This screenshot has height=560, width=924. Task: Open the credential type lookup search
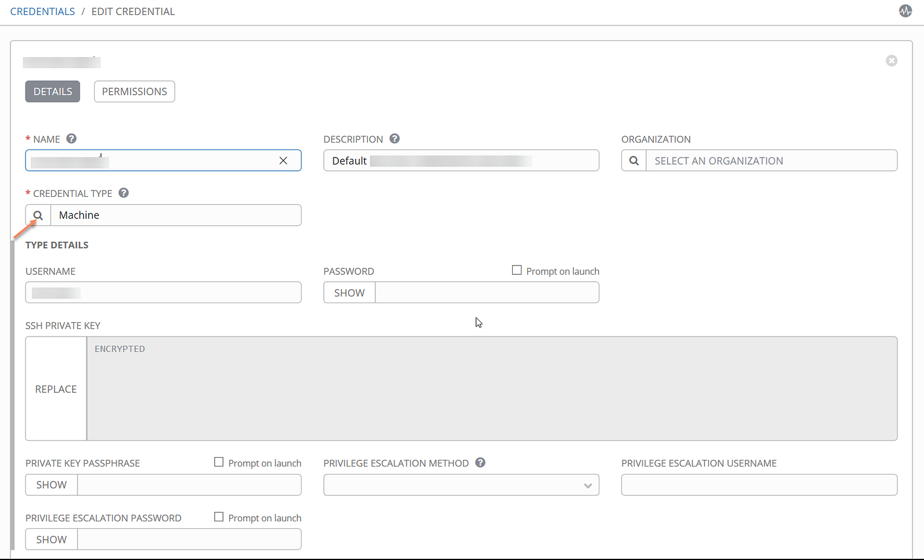coord(38,215)
